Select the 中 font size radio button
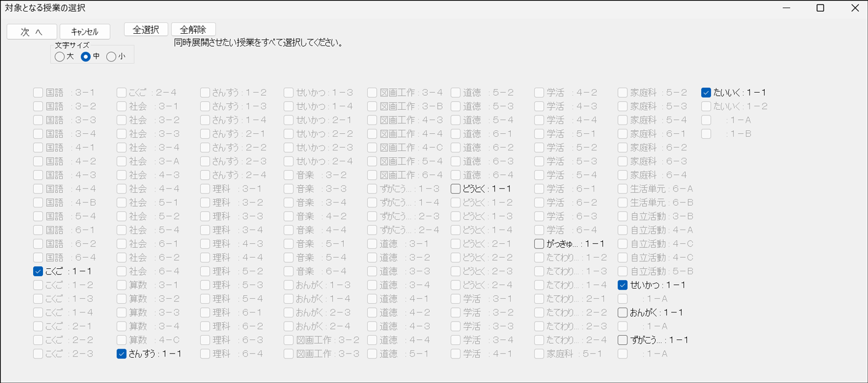This screenshot has height=383, width=868. 85,56
